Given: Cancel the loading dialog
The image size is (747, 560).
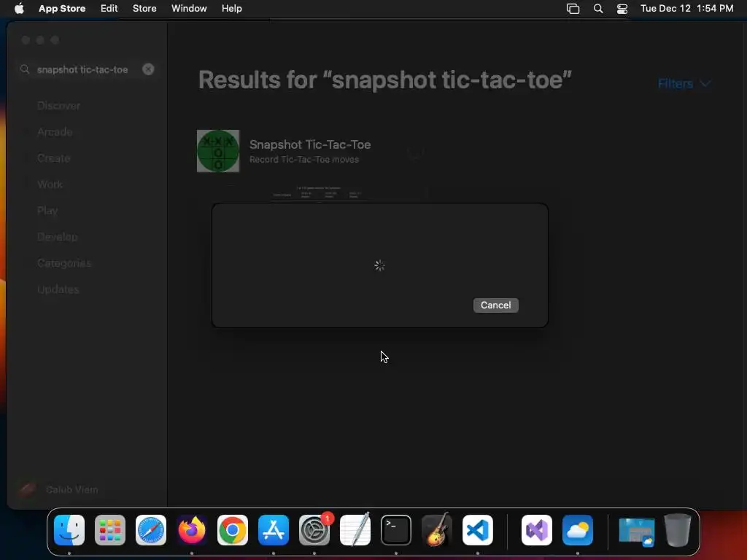Looking at the screenshot, I should coord(495,306).
